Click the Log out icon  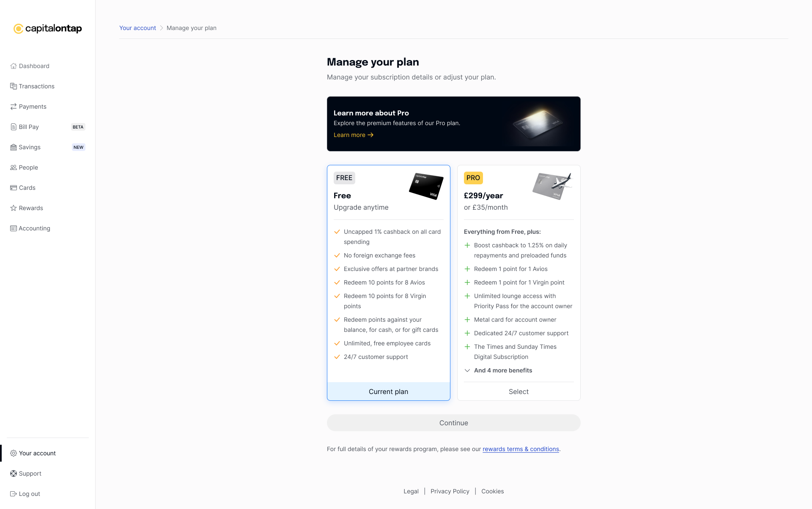pyautogui.click(x=14, y=494)
